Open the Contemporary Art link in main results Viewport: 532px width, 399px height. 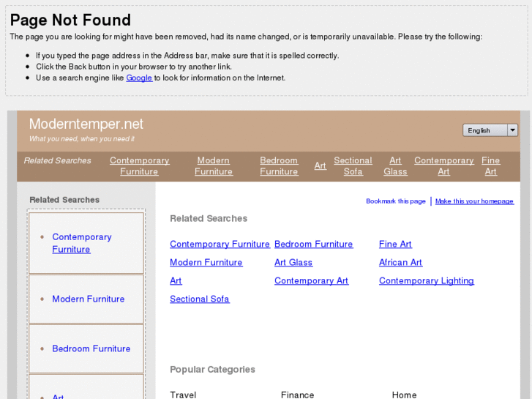click(311, 280)
